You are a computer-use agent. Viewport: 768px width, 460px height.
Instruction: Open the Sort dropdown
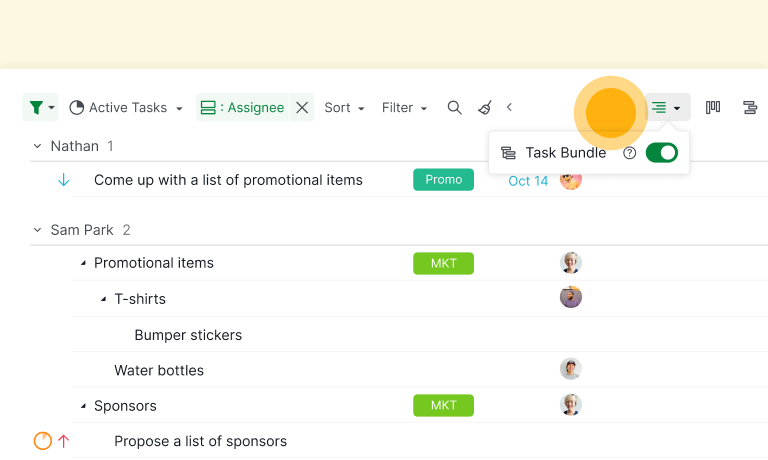coord(344,107)
